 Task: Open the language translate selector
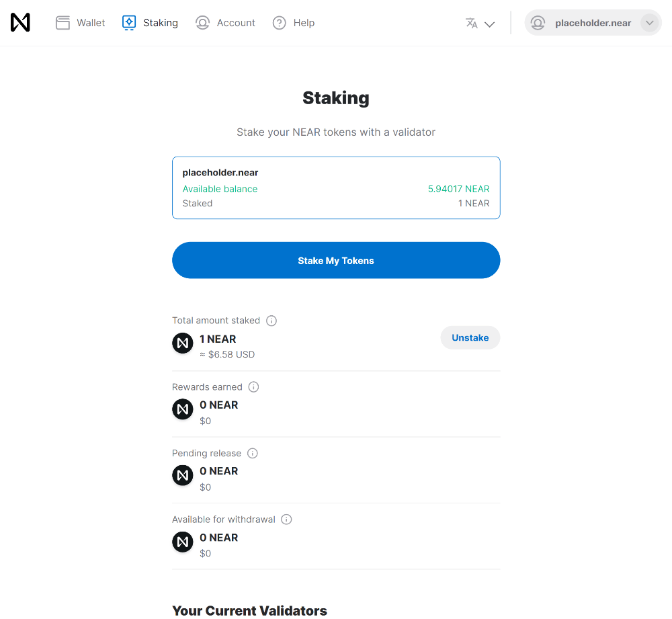[x=480, y=23]
